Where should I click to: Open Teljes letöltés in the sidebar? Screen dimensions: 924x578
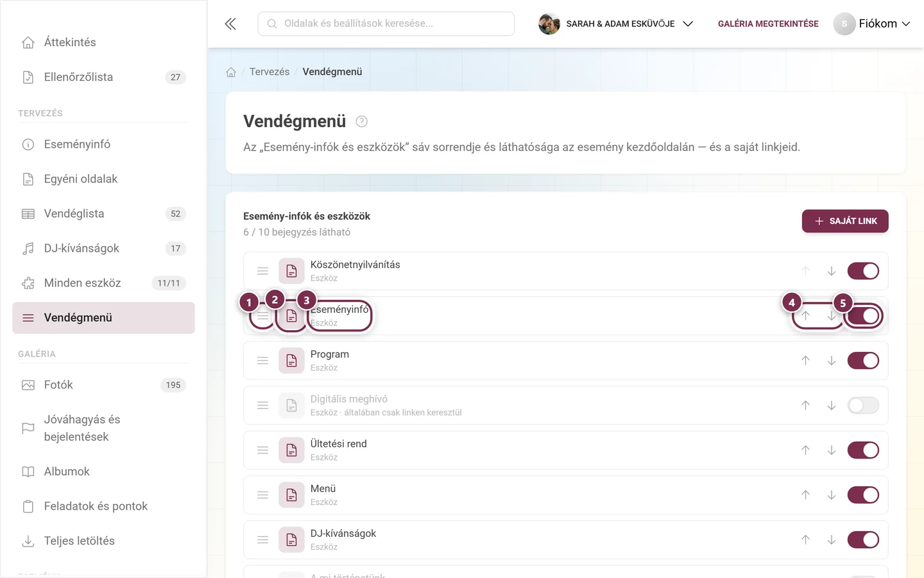pyautogui.click(x=103, y=541)
